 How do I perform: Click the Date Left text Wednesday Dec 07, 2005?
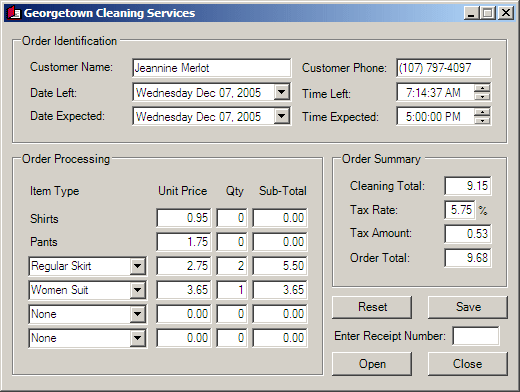point(198,93)
